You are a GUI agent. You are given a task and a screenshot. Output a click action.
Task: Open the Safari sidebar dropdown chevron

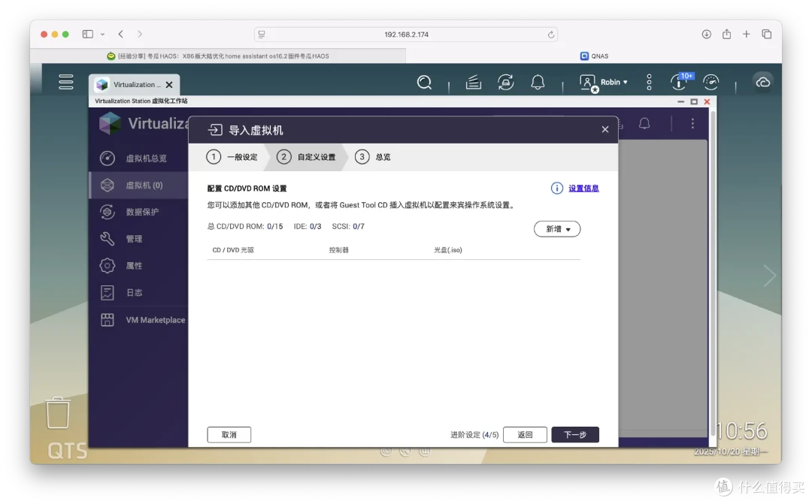coord(102,34)
